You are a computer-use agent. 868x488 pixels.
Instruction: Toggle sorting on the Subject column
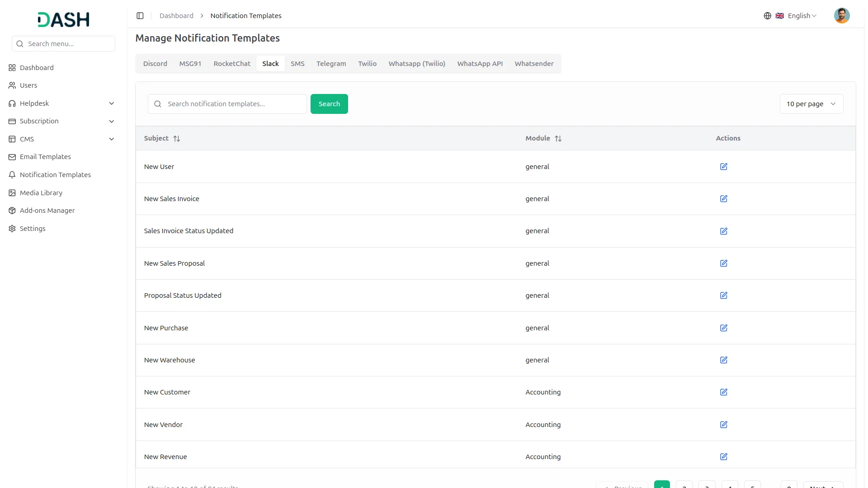(x=176, y=138)
